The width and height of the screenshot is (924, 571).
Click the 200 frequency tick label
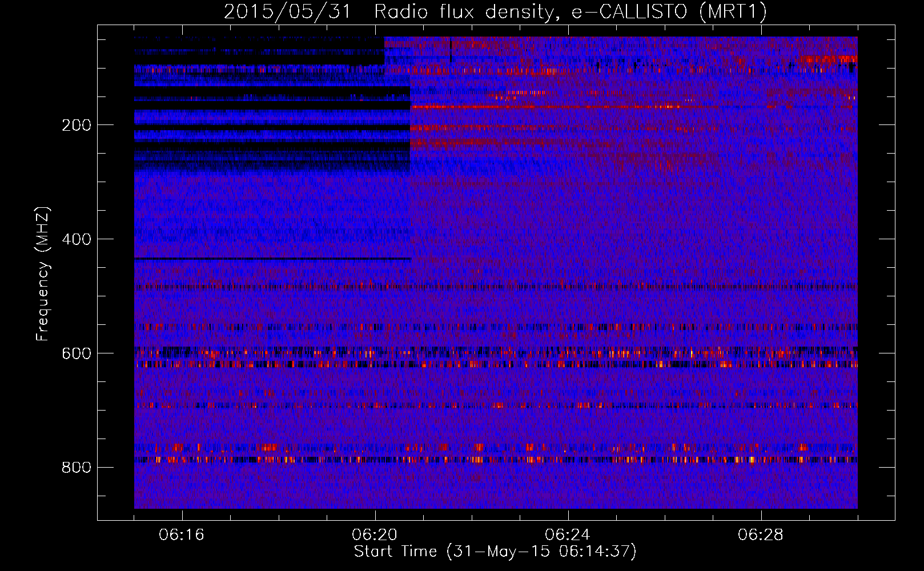click(x=77, y=125)
